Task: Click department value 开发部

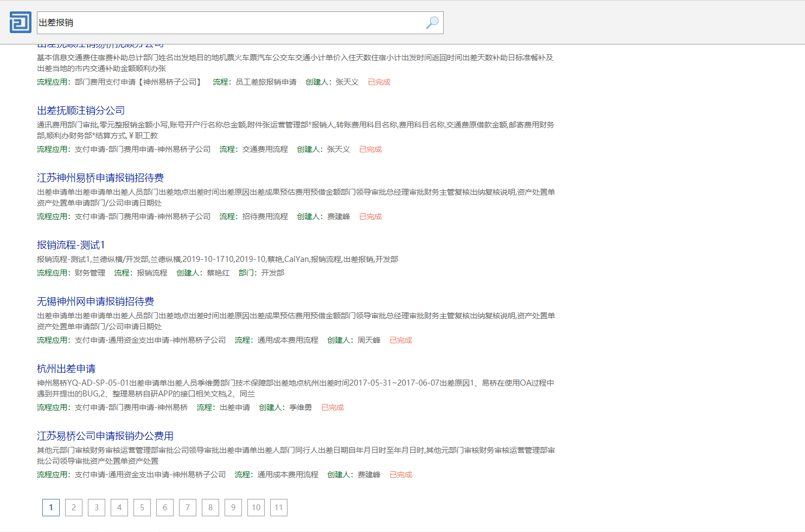Action: (x=273, y=273)
